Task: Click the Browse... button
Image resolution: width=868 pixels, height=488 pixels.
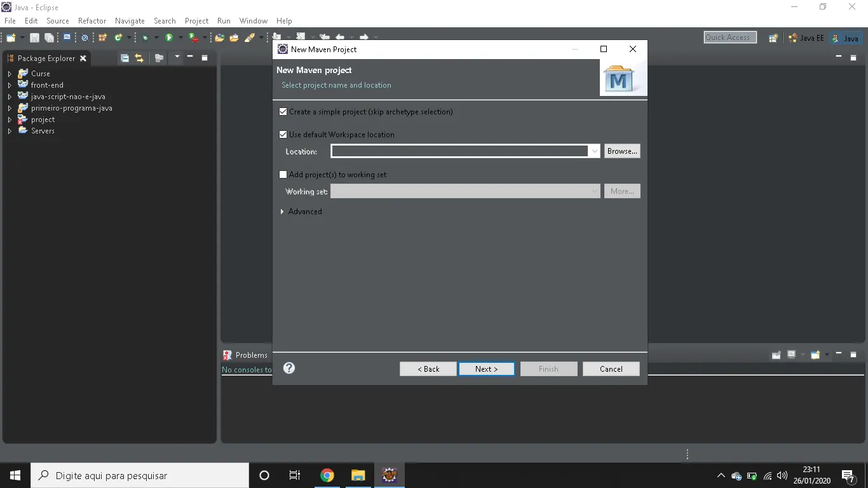Action: point(622,151)
